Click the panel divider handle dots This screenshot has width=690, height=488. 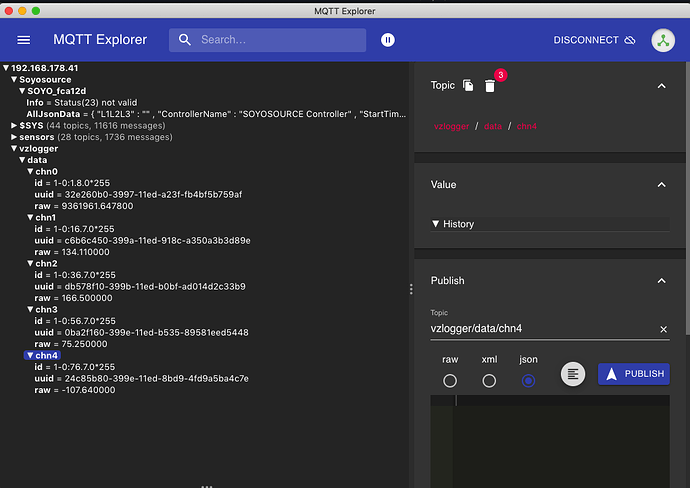(411, 289)
